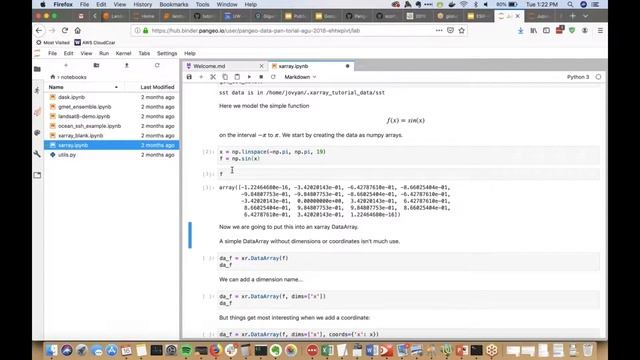Open Firefox downloads arrow
This screenshot has width=640, height=360.
click(x=520, y=31)
